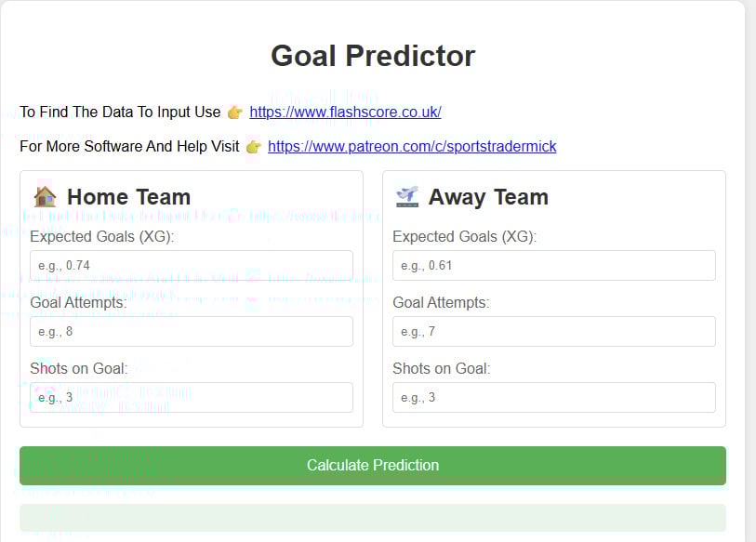The image size is (756, 542).
Task: Select the Away Team Goal Attempts input box
Action: click(x=553, y=331)
